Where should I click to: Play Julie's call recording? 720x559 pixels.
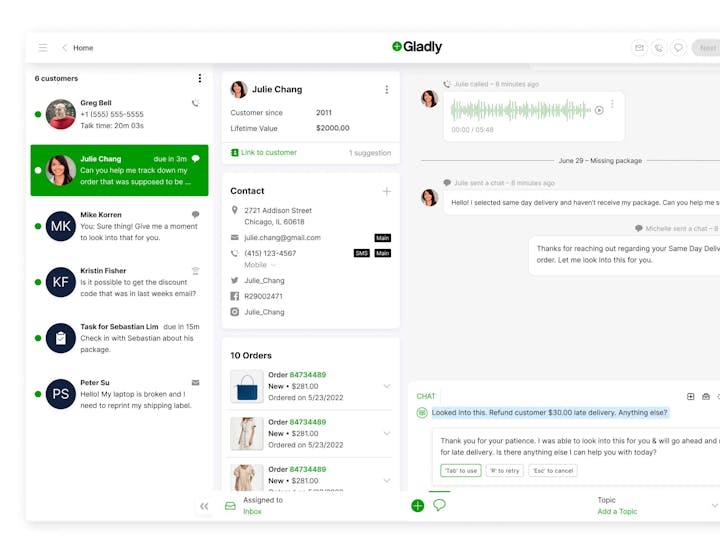[599, 110]
